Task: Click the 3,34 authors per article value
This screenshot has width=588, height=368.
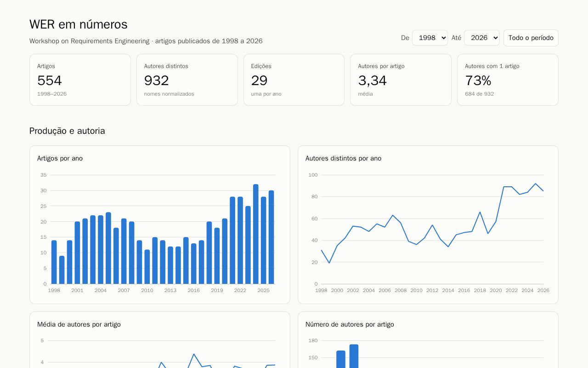Action: pyautogui.click(x=373, y=80)
